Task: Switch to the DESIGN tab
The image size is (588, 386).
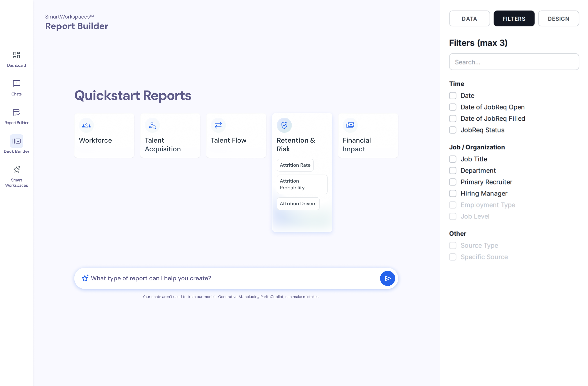Action: pyautogui.click(x=558, y=19)
